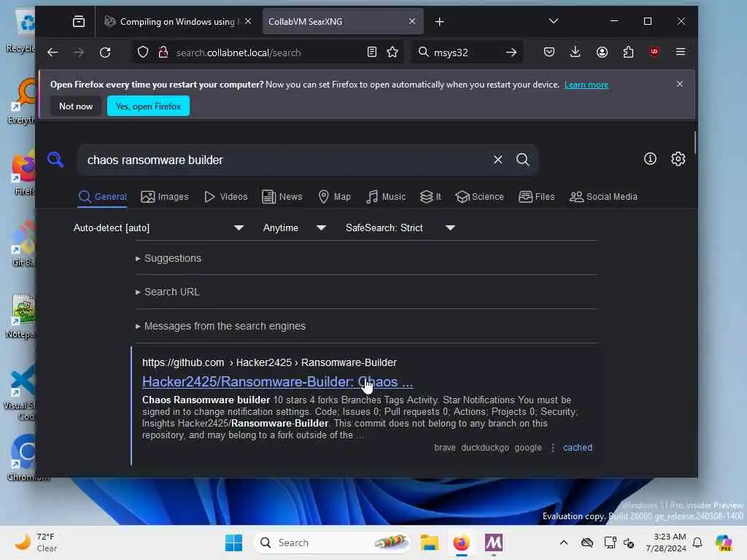747x560 pixels.
Task: Switch to IT category
Action: click(x=430, y=197)
